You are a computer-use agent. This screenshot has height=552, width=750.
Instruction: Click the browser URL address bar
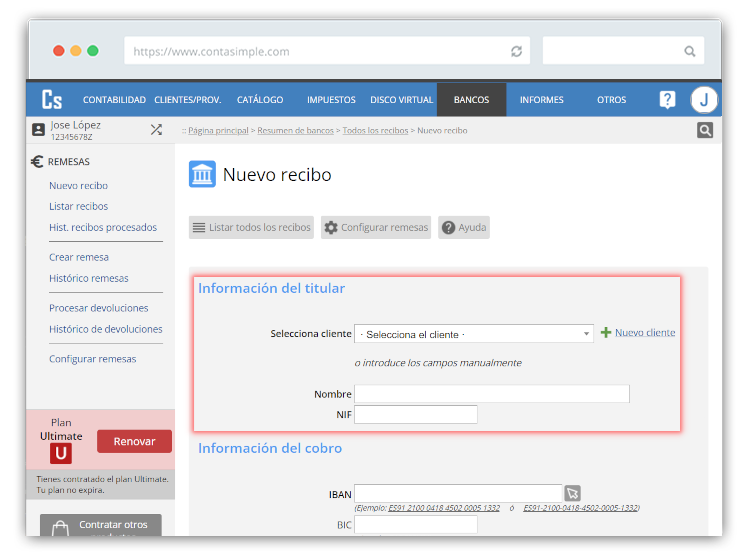point(327,51)
